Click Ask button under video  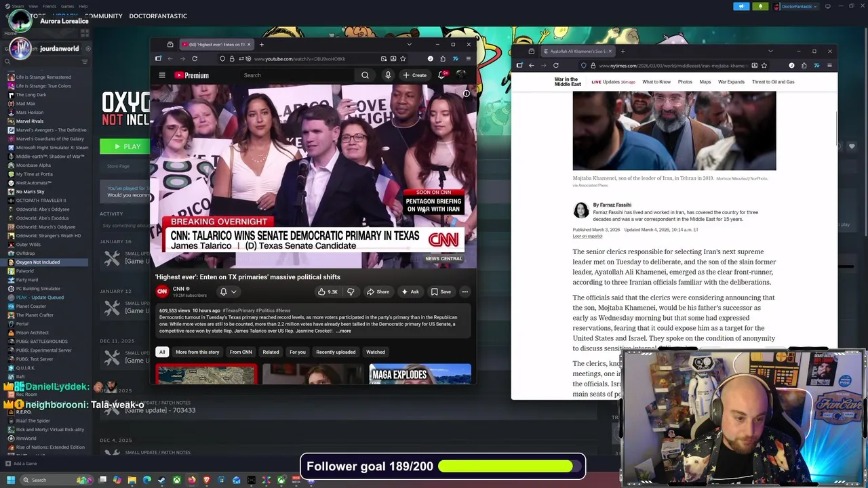[410, 292]
